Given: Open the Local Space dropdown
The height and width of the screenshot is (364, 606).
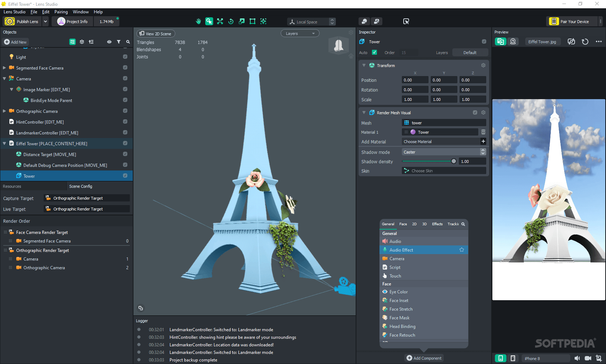Looking at the screenshot, I should click(311, 22).
